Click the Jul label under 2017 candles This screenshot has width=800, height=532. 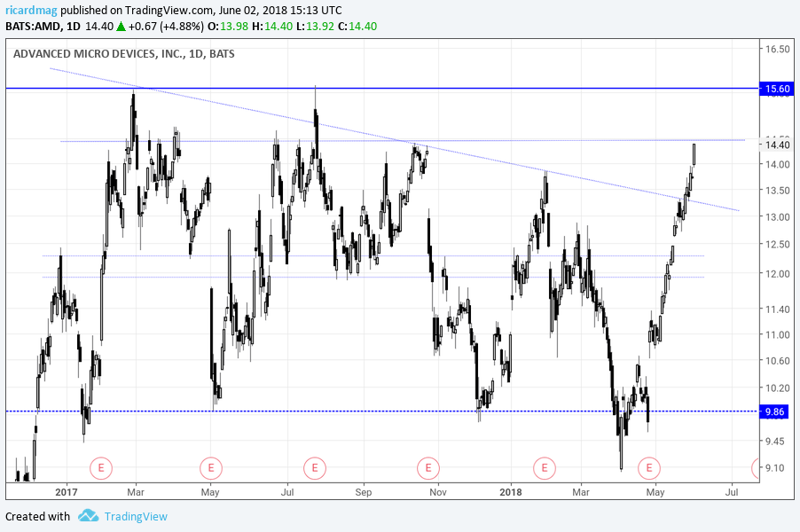pos(287,492)
